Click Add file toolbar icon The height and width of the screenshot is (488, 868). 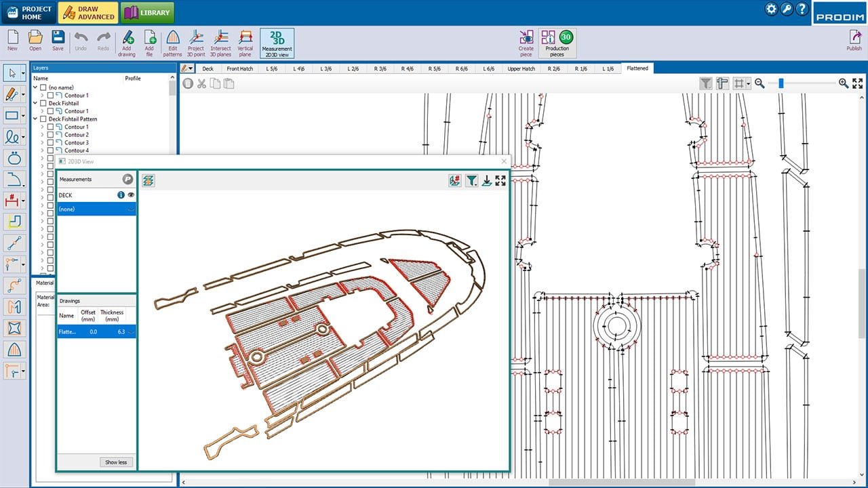[x=149, y=43]
